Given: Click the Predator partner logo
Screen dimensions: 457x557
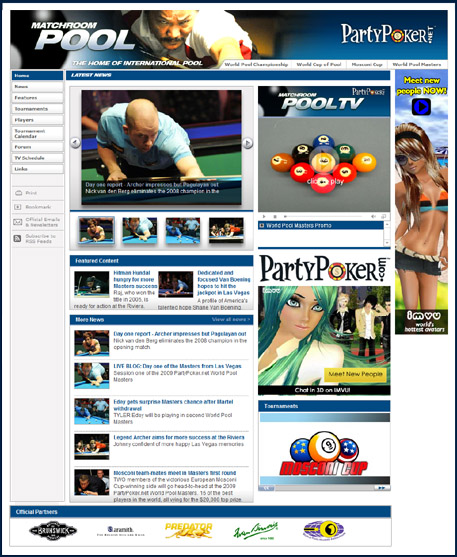Looking at the screenshot, I should click(x=189, y=530).
